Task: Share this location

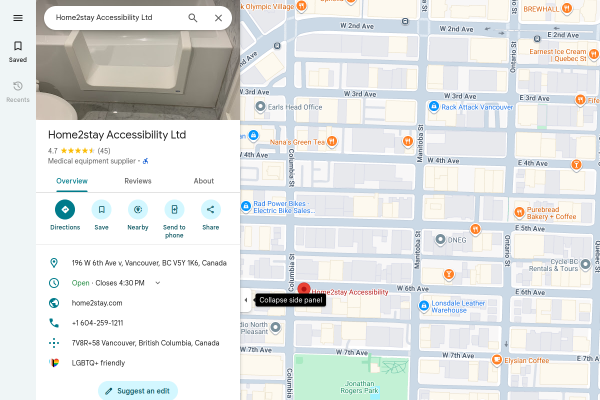Action: click(x=210, y=215)
